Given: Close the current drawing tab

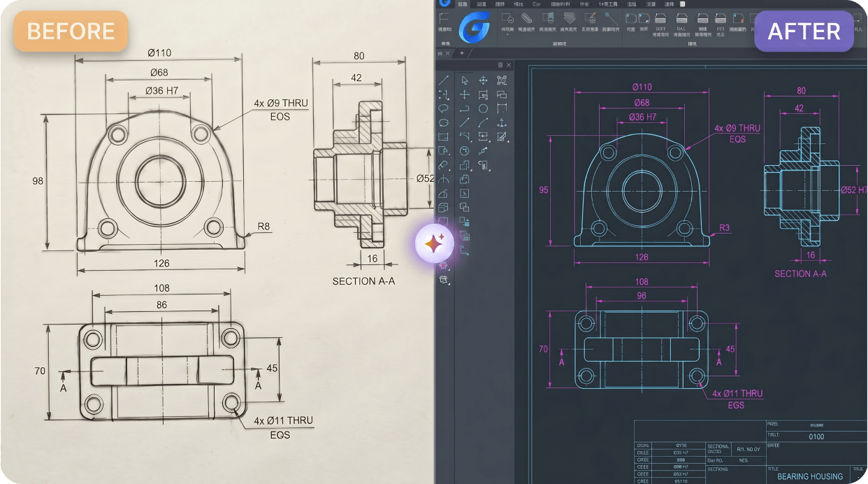Looking at the screenshot, I should tap(447, 52).
